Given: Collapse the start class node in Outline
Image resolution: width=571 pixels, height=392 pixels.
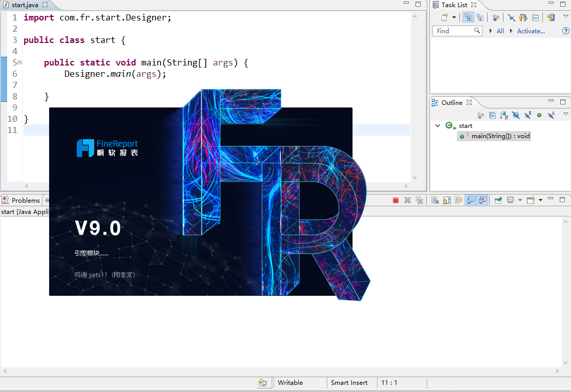Looking at the screenshot, I should 437,126.
